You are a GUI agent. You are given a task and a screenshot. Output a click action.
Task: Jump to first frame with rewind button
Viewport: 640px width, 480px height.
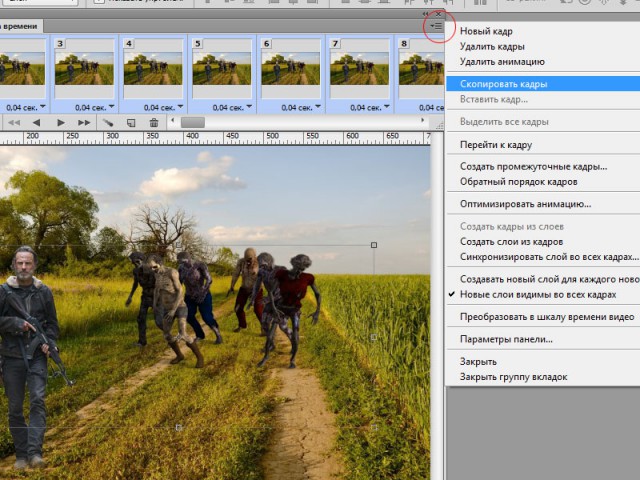pos(14,122)
